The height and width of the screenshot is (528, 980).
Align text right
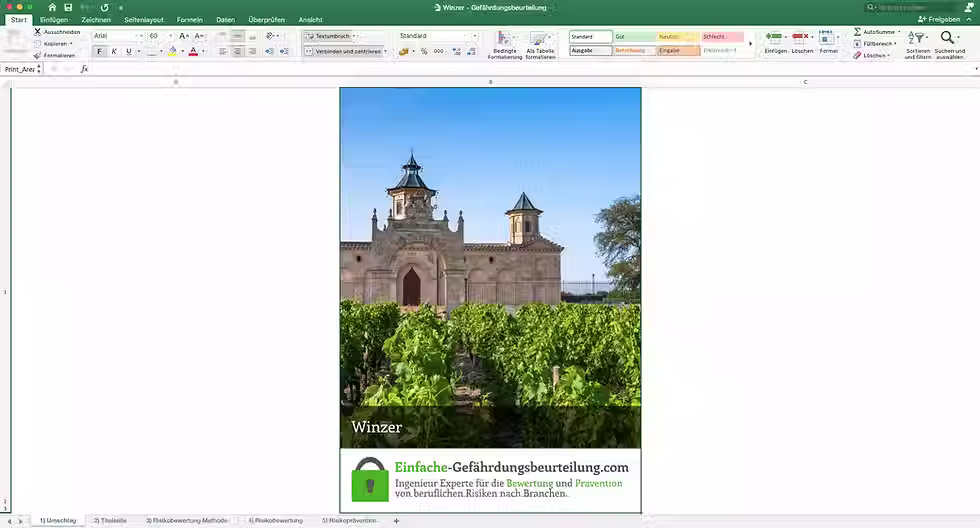252,51
